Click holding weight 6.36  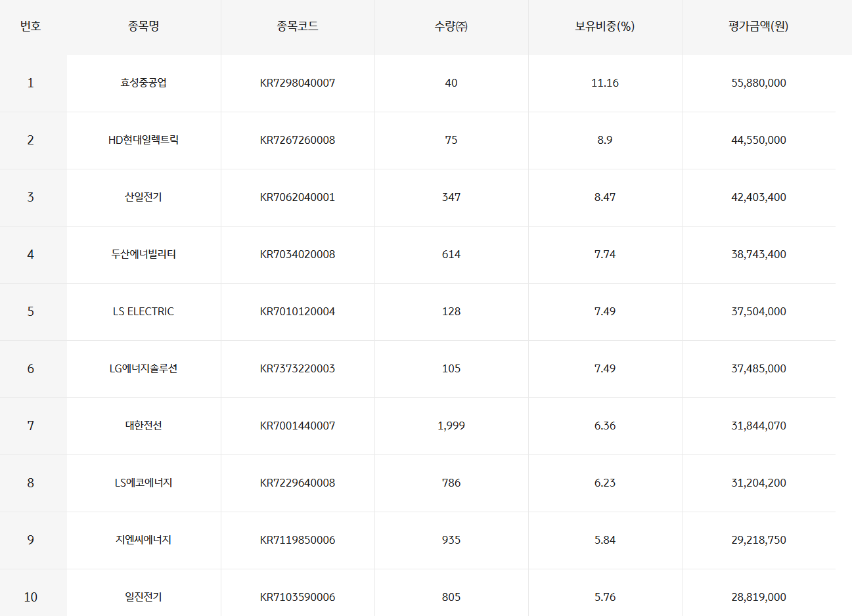[605, 426]
